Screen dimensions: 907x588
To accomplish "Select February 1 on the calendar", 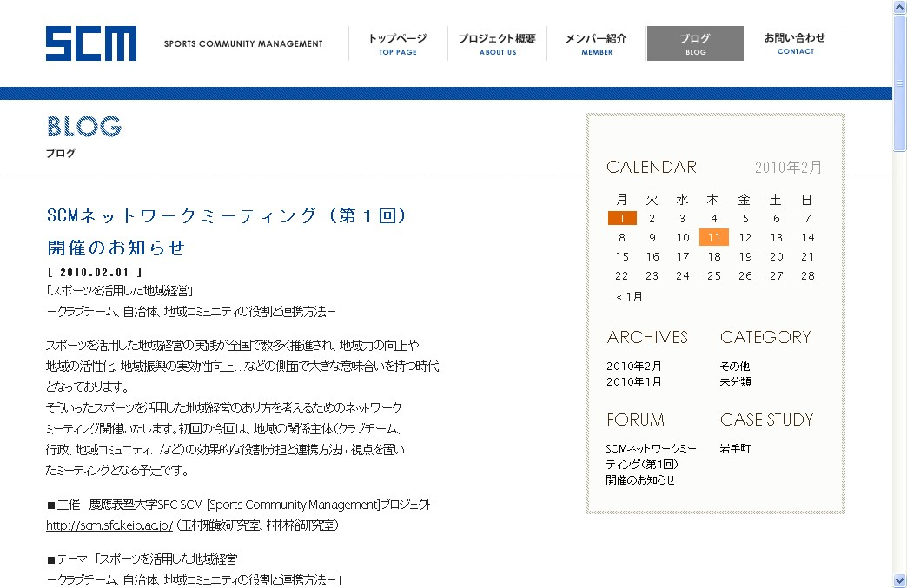I will (621, 218).
